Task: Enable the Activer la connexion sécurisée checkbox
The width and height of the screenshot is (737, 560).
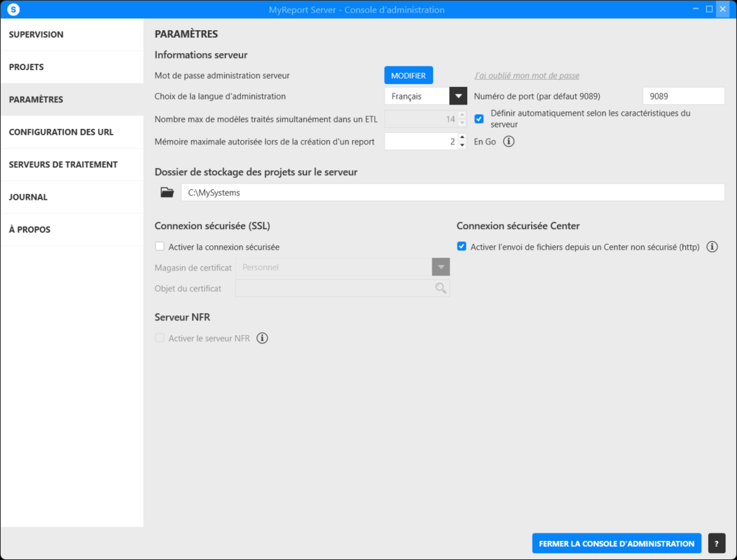Action: tap(160, 247)
